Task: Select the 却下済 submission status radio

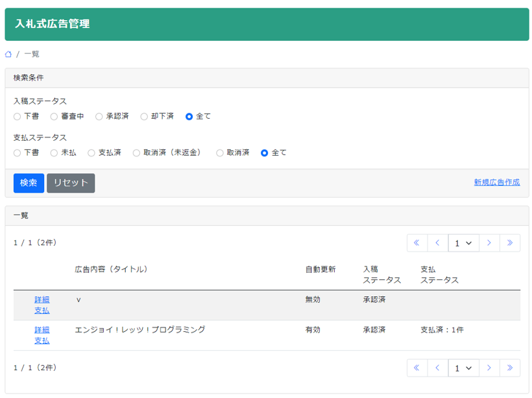Action: click(x=144, y=116)
